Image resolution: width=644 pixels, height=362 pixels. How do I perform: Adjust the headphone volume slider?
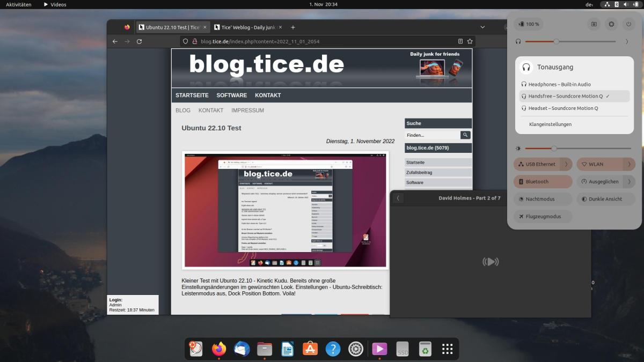pos(557,41)
